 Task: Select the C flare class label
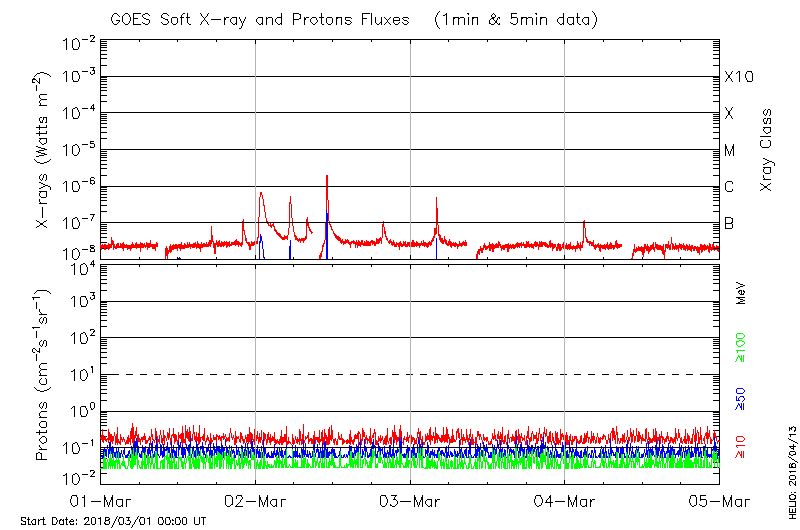(729, 187)
